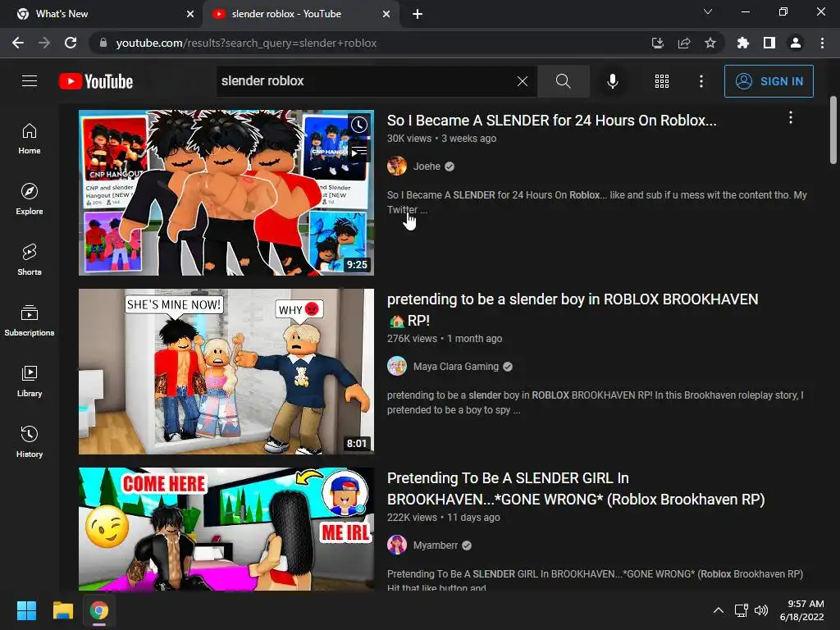Click Joehe channel name
Screen dimensions: 840x630
point(427,166)
